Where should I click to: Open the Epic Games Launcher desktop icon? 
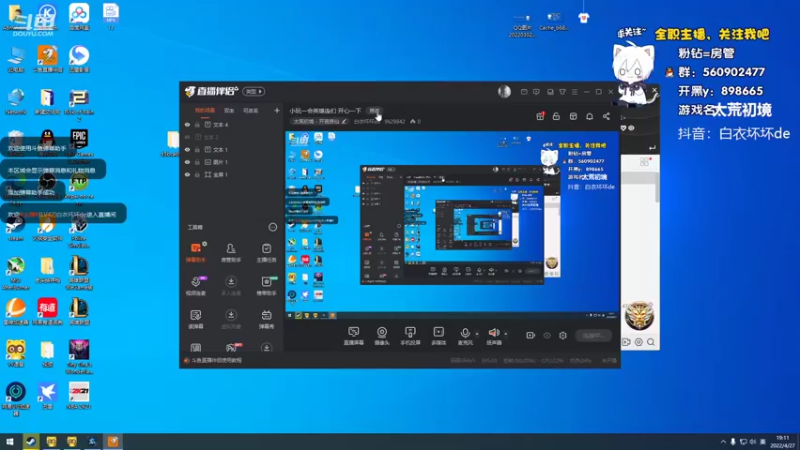(x=79, y=143)
